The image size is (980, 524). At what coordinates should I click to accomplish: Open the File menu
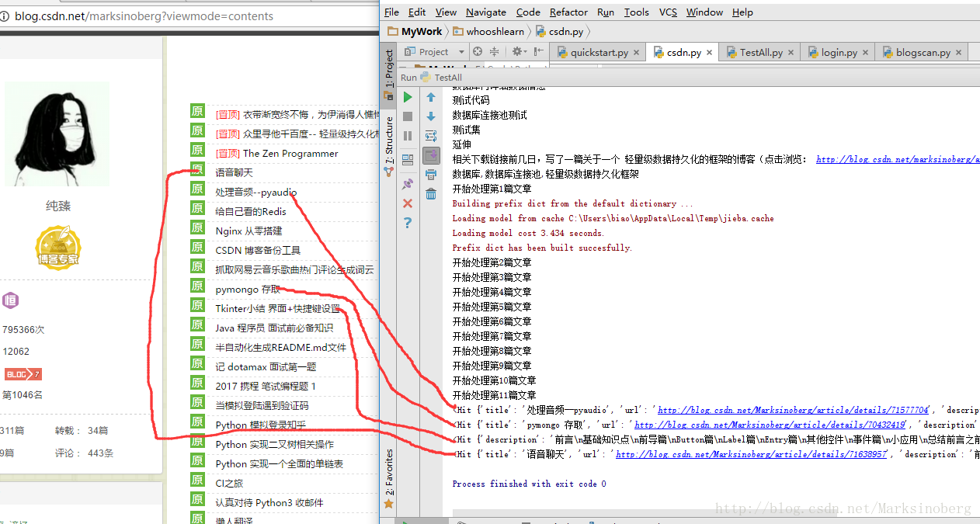[x=391, y=12]
